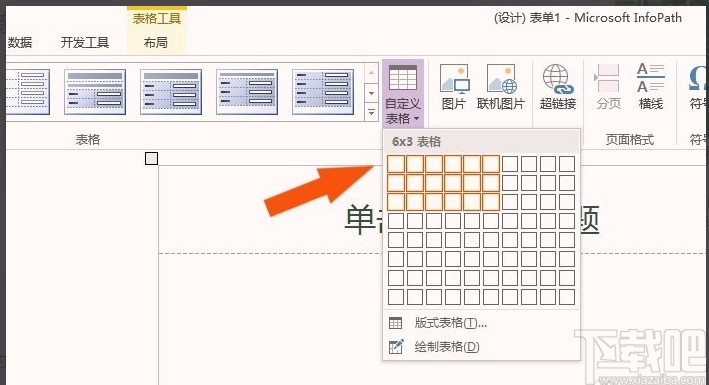
Task: Insert a 横线 horizontal line
Action: click(x=651, y=87)
